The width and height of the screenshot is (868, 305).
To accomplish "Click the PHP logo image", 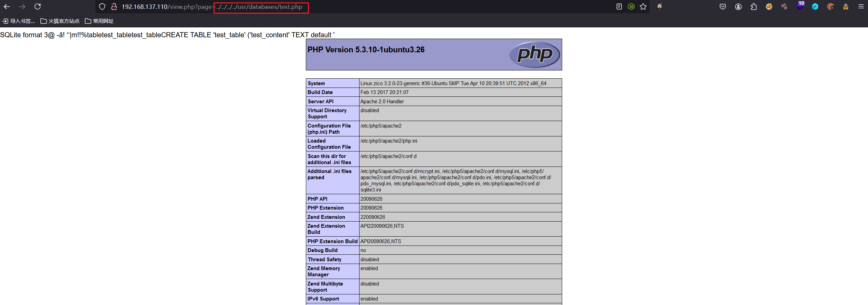I will [x=534, y=54].
